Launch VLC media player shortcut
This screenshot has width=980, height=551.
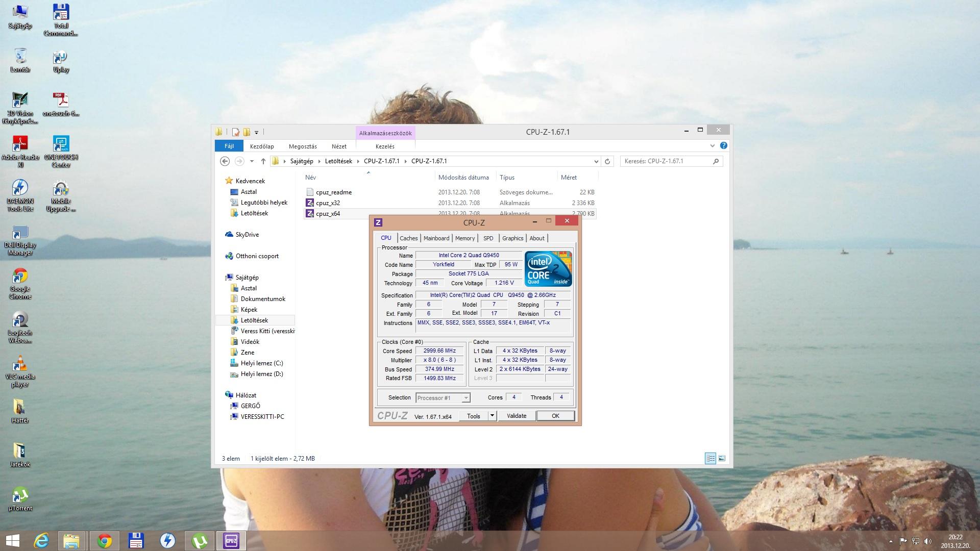(x=20, y=371)
